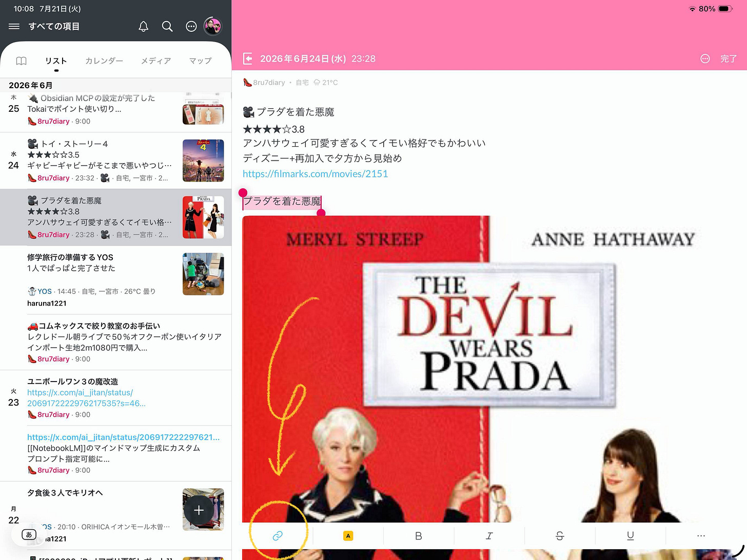747x560 pixels.
Task: Open entry date 2026年6月24日 header
Action: click(x=318, y=59)
